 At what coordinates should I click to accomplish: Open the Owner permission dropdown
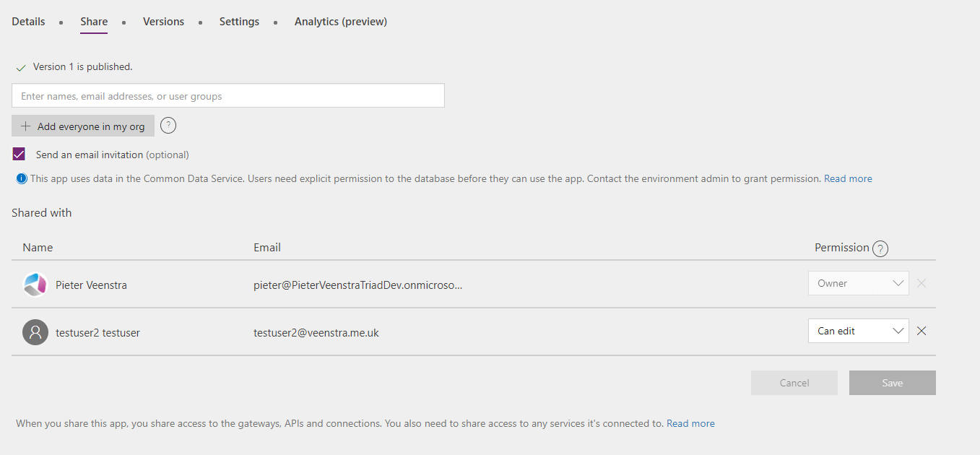(x=858, y=284)
